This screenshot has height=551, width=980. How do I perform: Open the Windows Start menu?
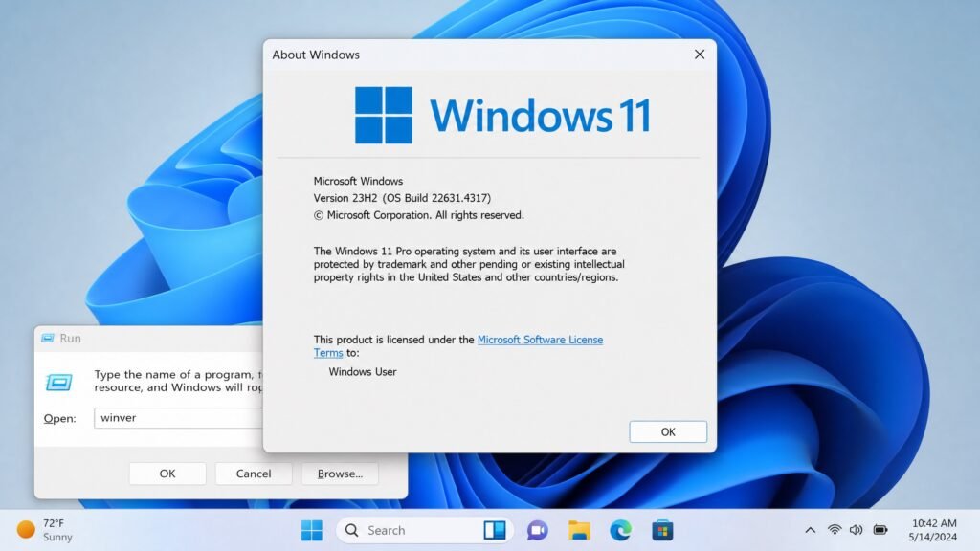[x=311, y=530]
